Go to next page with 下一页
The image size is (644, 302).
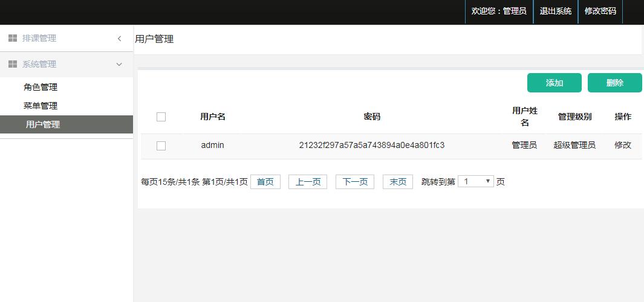pos(355,182)
